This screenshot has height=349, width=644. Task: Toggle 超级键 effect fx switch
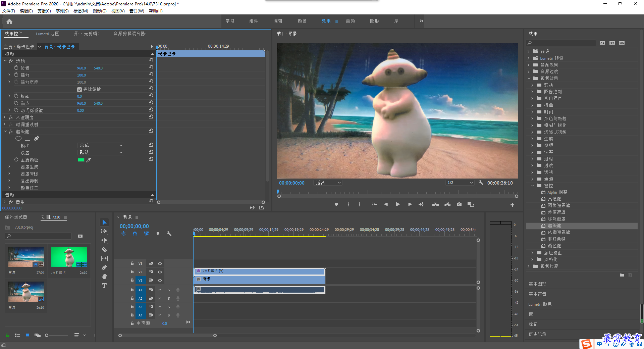(x=11, y=132)
